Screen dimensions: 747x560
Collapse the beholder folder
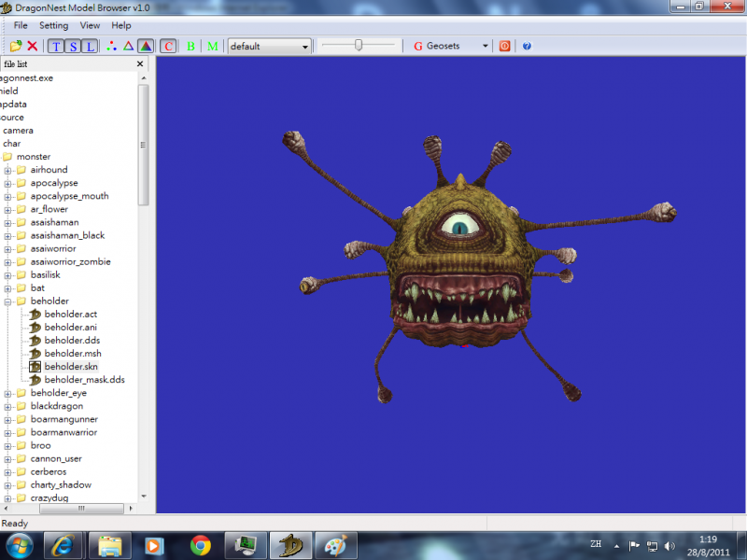tap(7, 301)
